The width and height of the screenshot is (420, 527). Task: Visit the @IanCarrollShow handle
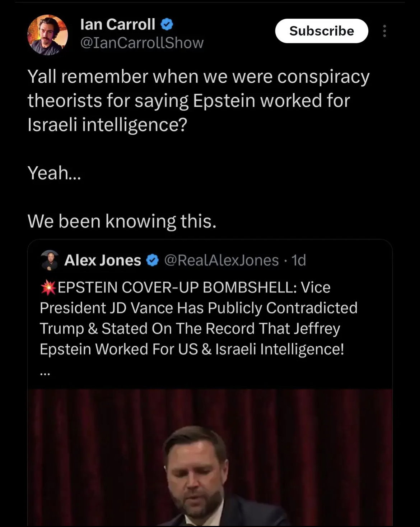click(142, 43)
